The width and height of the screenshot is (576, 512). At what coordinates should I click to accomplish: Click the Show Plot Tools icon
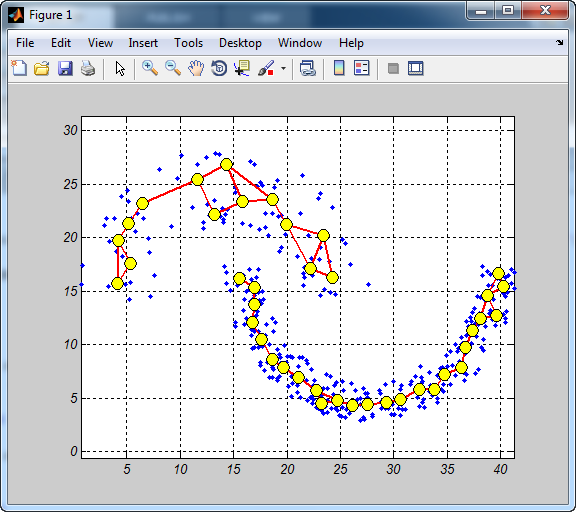[x=416, y=68]
